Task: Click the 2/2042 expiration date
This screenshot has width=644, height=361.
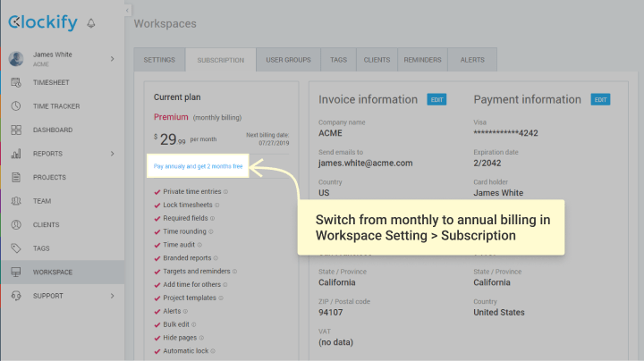Action: (487, 163)
